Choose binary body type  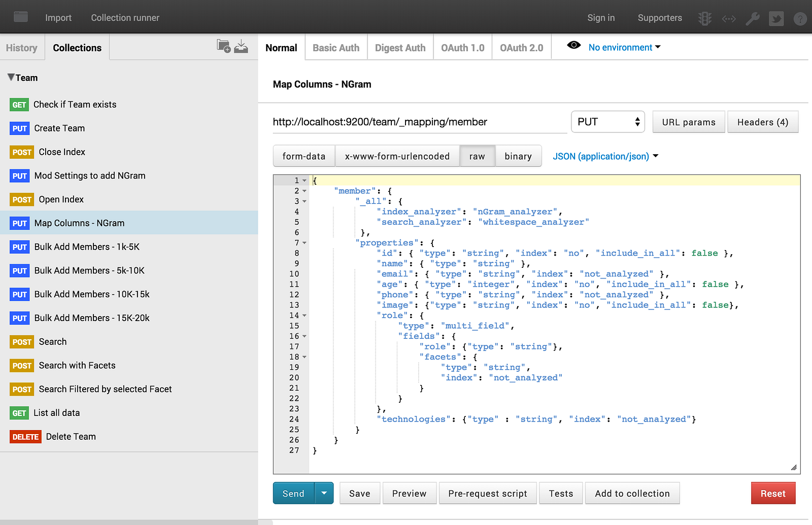(x=518, y=156)
